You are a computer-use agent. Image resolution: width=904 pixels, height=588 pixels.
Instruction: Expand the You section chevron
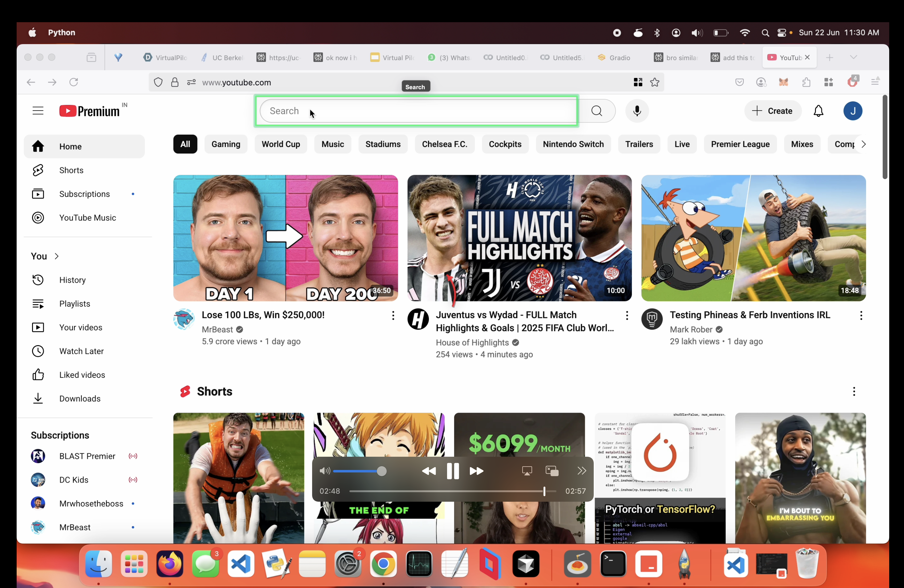tap(57, 256)
